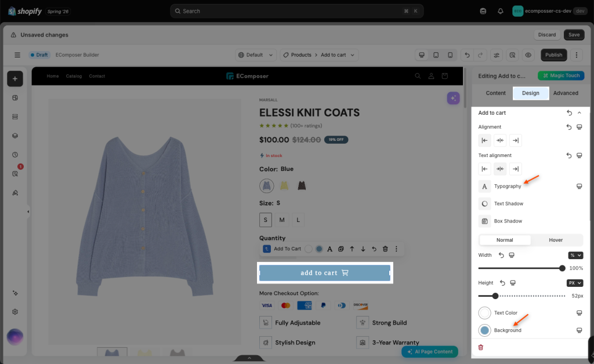This screenshot has width=594, height=364.
Task: Open floating toolbar more options dots
Action: [x=396, y=249]
